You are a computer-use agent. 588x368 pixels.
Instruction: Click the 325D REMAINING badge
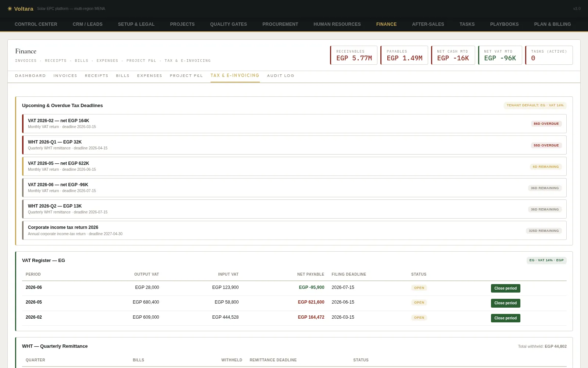pos(544,231)
